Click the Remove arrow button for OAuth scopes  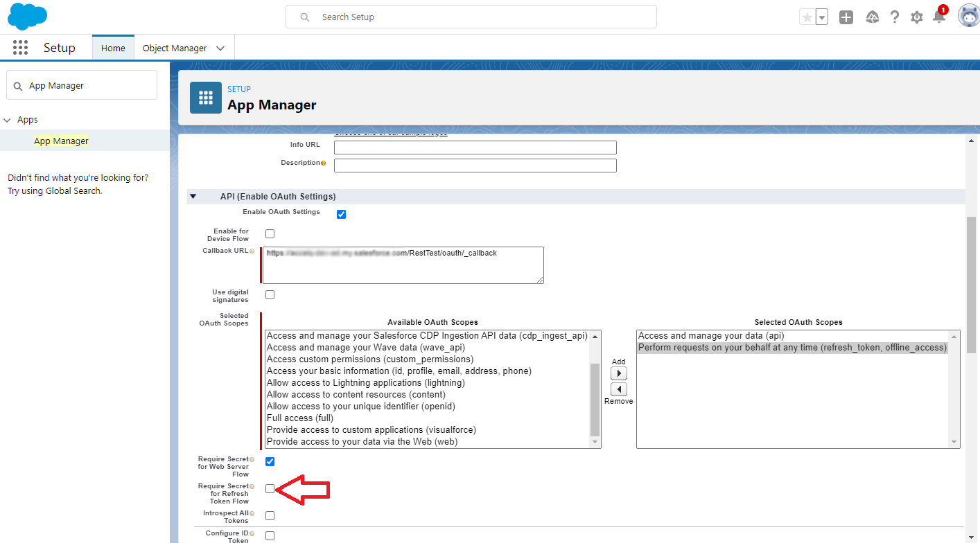coord(619,389)
